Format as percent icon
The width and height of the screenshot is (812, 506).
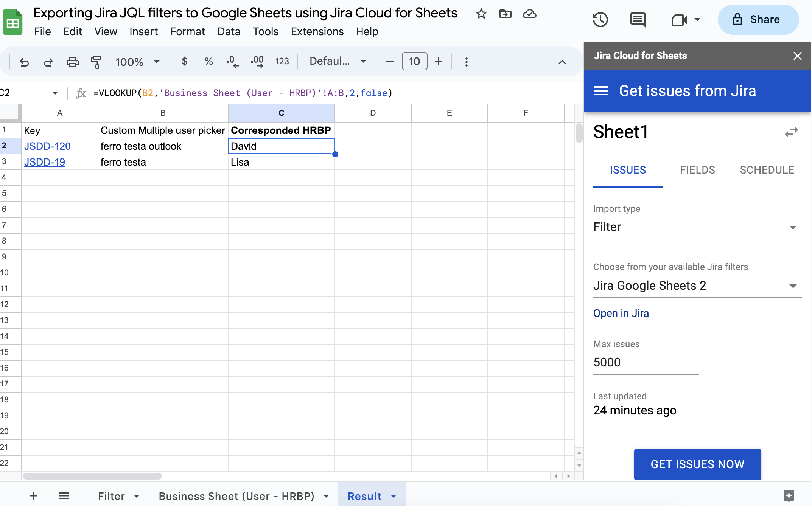click(208, 61)
